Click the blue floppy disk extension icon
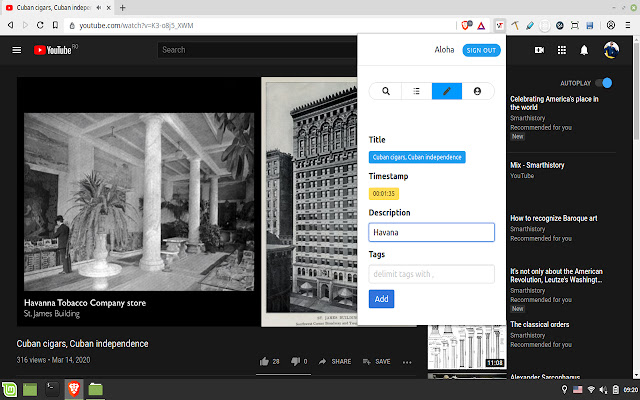Viewport: 640px width, 400px height. click(589, 26)
